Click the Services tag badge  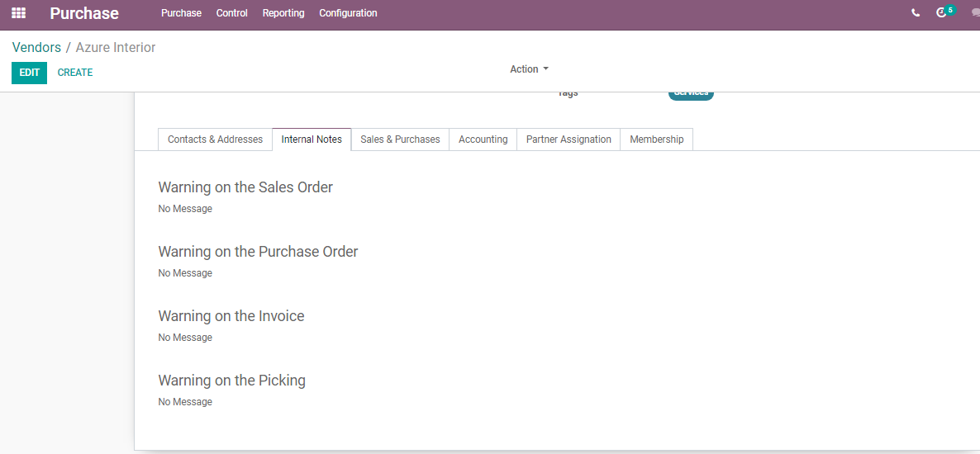691,93
